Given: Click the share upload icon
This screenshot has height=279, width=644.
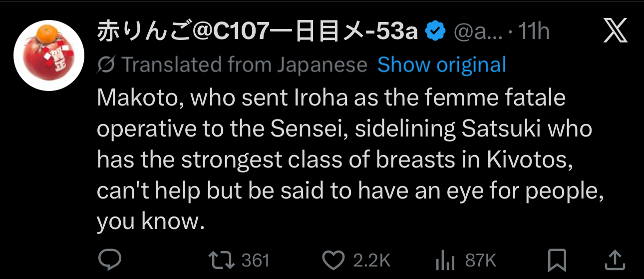Looking at the screenshot, I should (x=615, y=260).
